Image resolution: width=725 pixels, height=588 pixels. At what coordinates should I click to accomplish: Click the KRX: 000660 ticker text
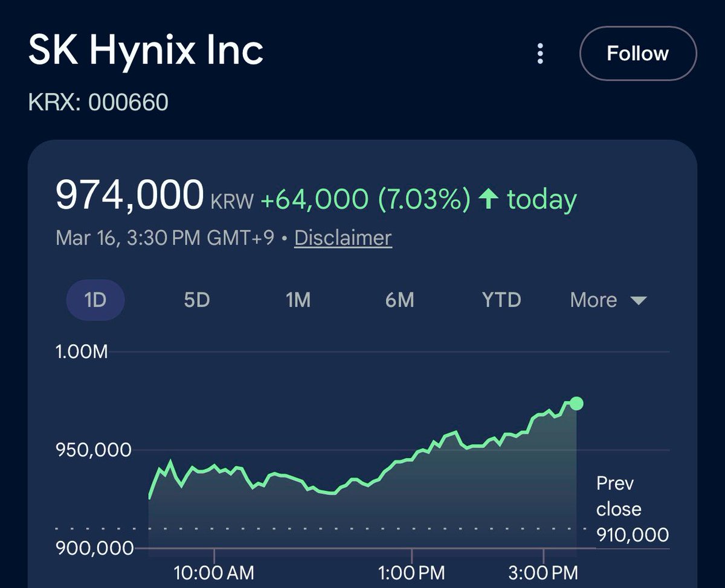pyautogui.click(x=98, y=103)
